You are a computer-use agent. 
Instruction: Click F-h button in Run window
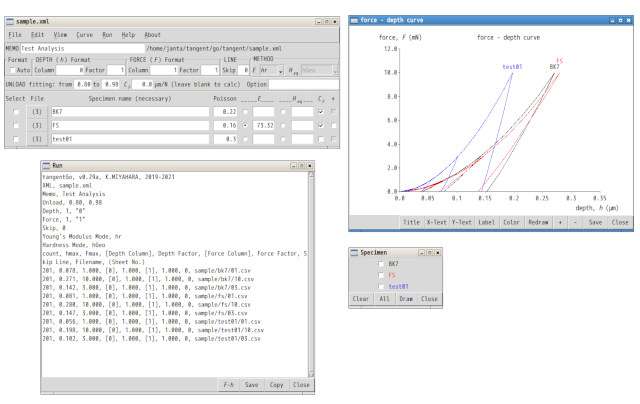pyautogui.click(x=228, y=385)
